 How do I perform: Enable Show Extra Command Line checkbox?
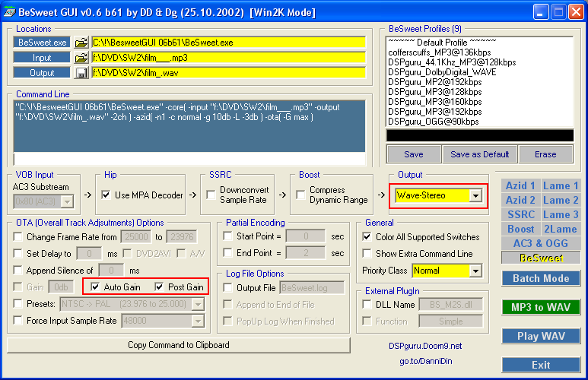pyautogui.click(x=367, y=254)
